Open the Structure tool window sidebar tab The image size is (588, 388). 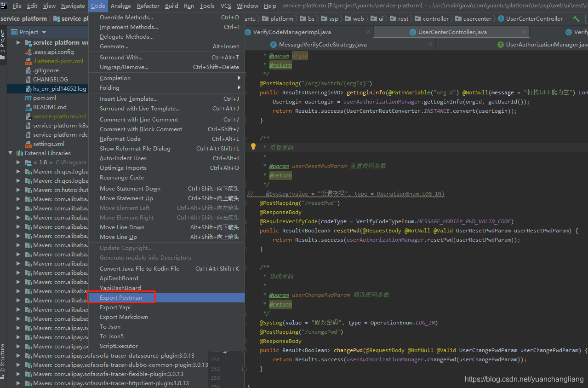coord(3,360)
